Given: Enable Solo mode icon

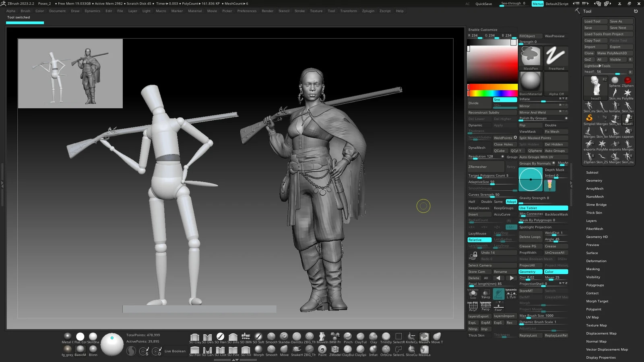Looking at the screenshot, I should pyautogui.click(x=473, y=294).
